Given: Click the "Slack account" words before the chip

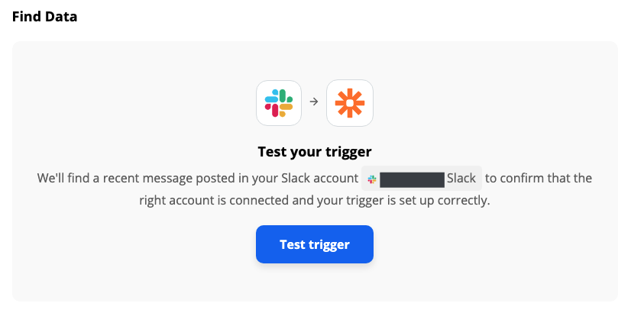Looking at the screenshot, I should click(319, 178).
